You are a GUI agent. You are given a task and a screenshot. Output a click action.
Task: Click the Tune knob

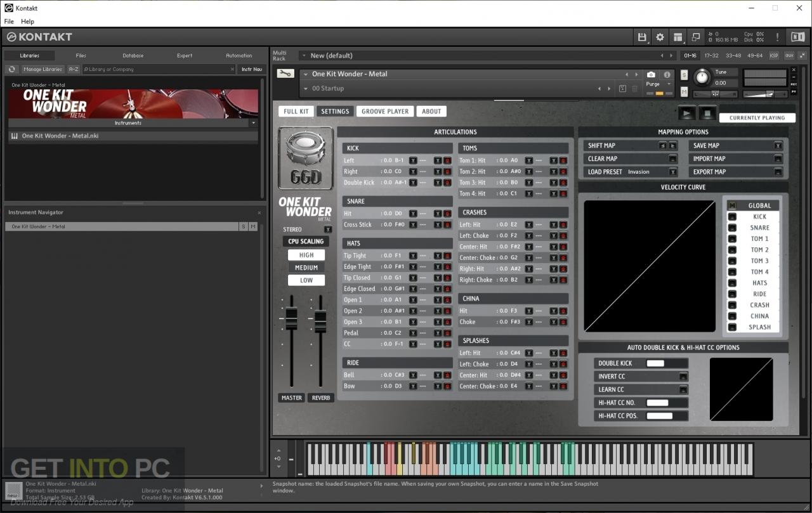[702, 77]
